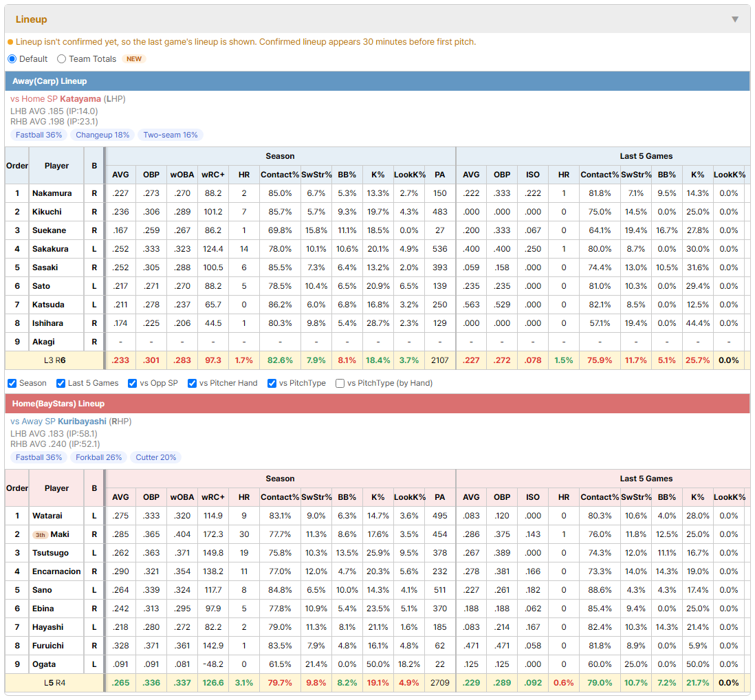This screenshot has height=700, width=755.
Task: Click player name Ogata
Action: [x=44, y=664]
